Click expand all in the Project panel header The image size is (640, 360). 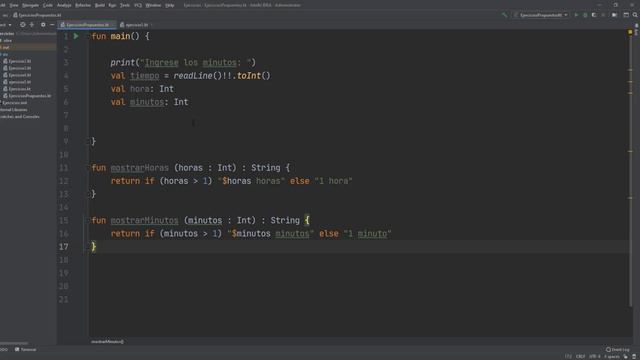[x=32, y=25]
